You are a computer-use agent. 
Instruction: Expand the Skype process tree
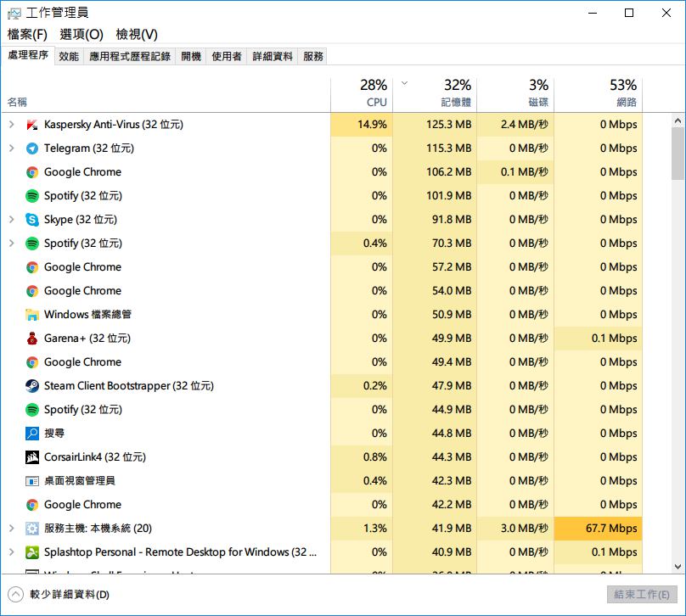11,220
